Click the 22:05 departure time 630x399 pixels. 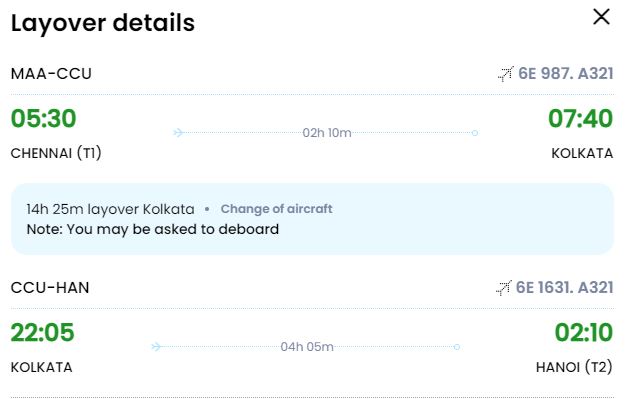43,332
